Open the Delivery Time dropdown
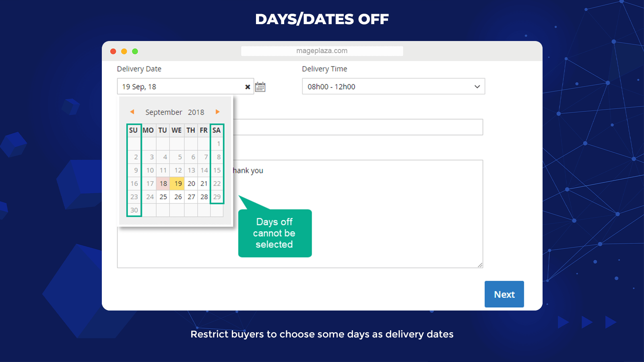This screenshot has height=362, width=644. tap(393, 86)
